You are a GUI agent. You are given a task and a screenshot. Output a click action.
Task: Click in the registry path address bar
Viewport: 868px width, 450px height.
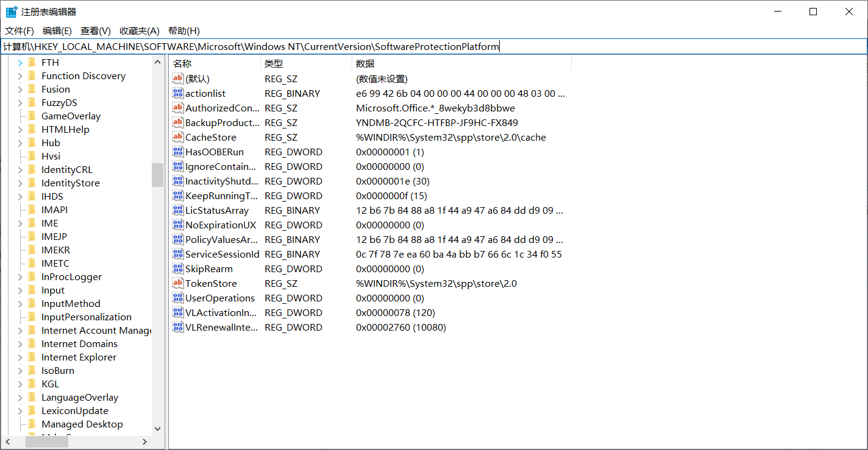[x=433, y=46]
